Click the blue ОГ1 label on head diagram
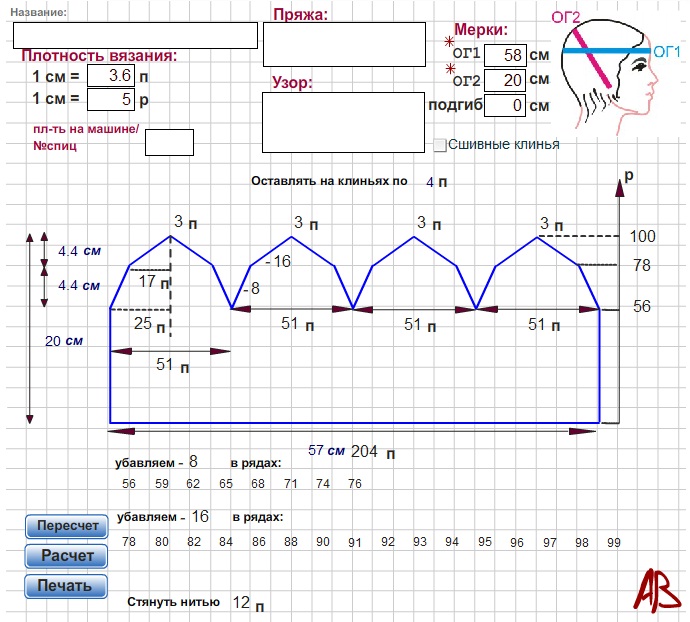Screen dimensions: 690x622 click(x=666, y=50)
